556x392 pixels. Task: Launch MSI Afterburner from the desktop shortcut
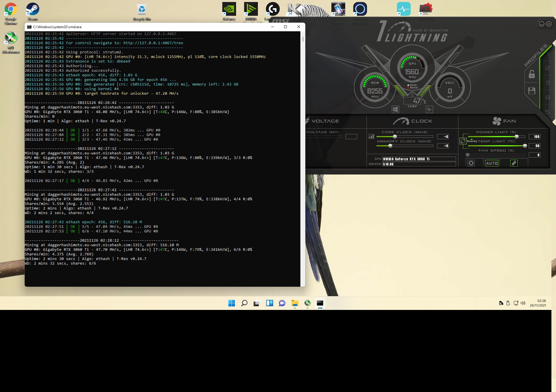(x=11, y=38)
